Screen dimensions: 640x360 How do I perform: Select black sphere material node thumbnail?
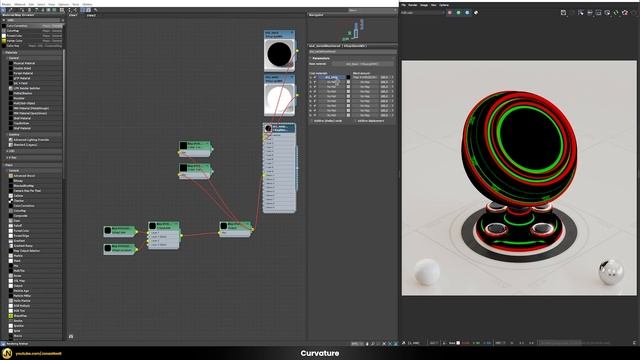pos(280,54)
